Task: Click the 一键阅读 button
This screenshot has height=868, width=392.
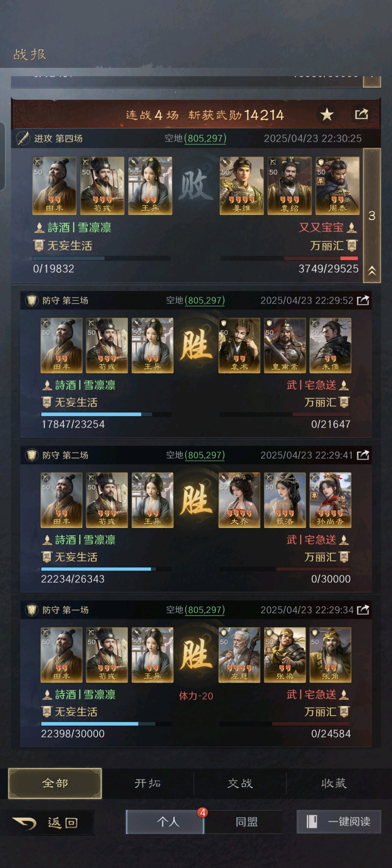Action: (339, 821)
